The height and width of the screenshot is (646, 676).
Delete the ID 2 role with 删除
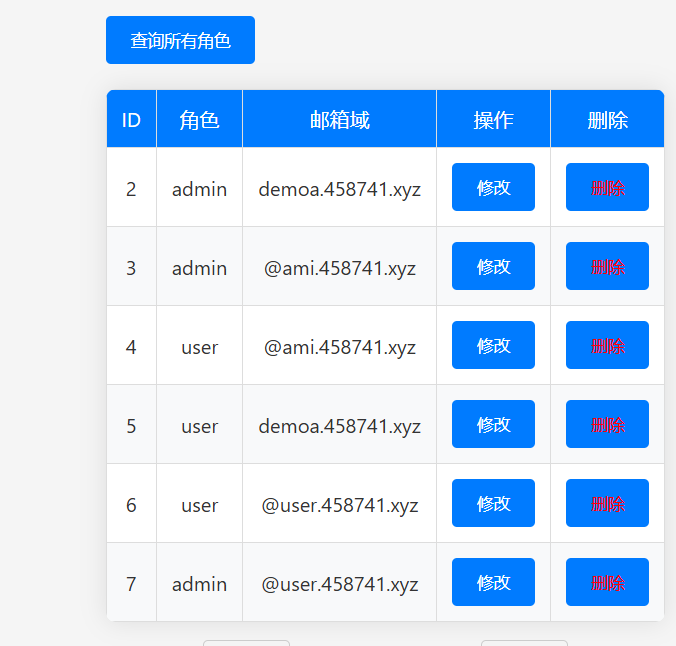pyautogui.click(x=607, y=187)
